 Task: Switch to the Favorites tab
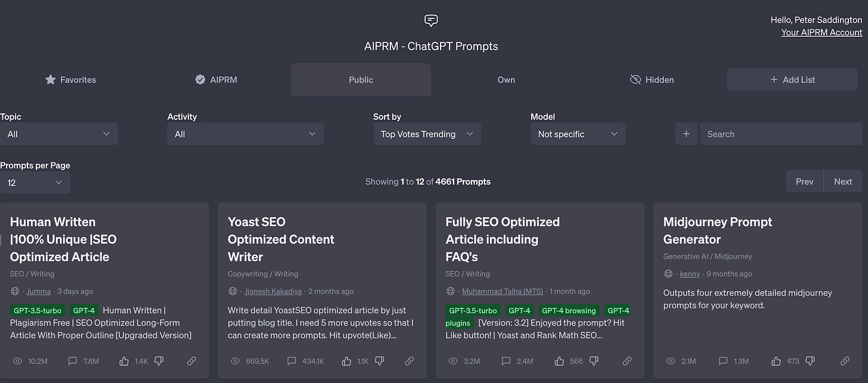tap(70, 79)
